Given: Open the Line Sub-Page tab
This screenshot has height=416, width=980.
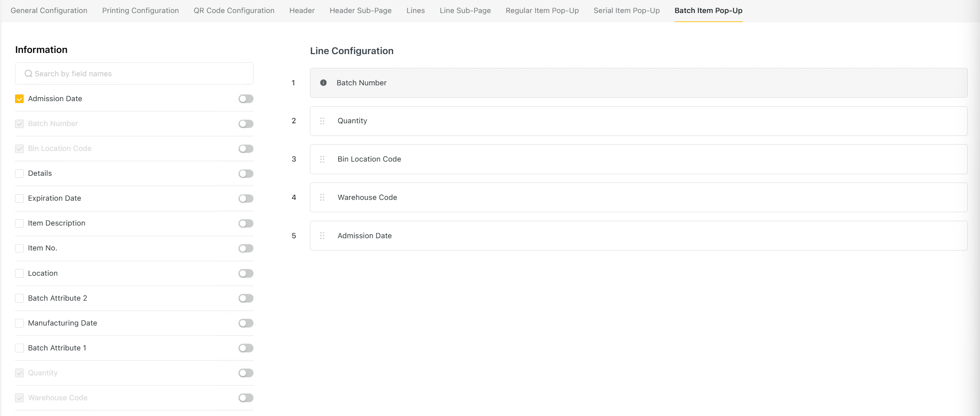Looking at the screenshot, I should (465, 11).
